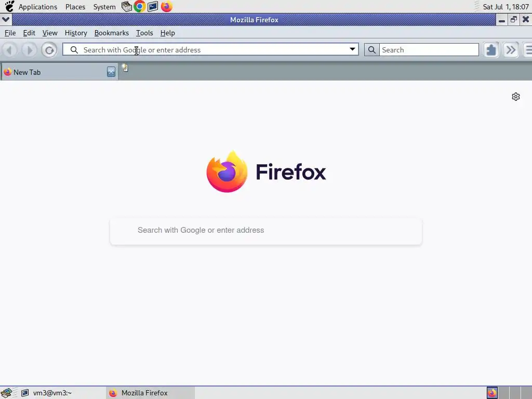
Task: Open the System menu in top panel
Action: pyautogui.click(x=104, y=7)
